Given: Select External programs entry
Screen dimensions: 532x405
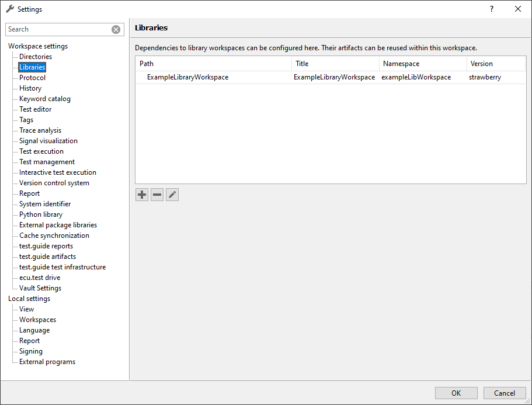Looking at the screenshot, I should [47, 362].
